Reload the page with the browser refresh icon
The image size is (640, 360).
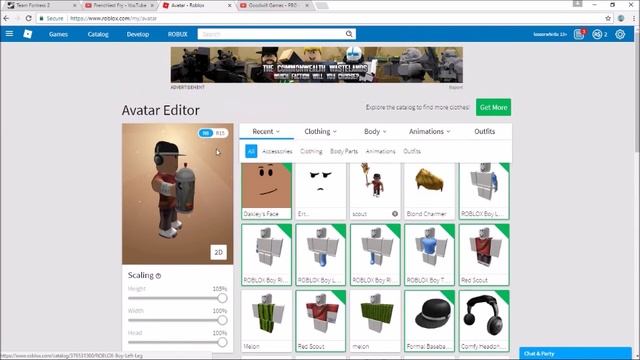[28, 18]
